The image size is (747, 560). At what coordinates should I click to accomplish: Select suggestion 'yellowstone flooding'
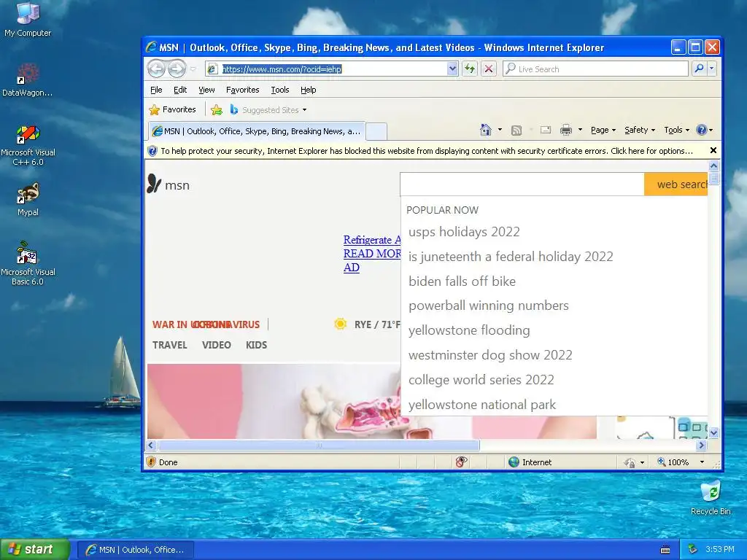(469, 330)
